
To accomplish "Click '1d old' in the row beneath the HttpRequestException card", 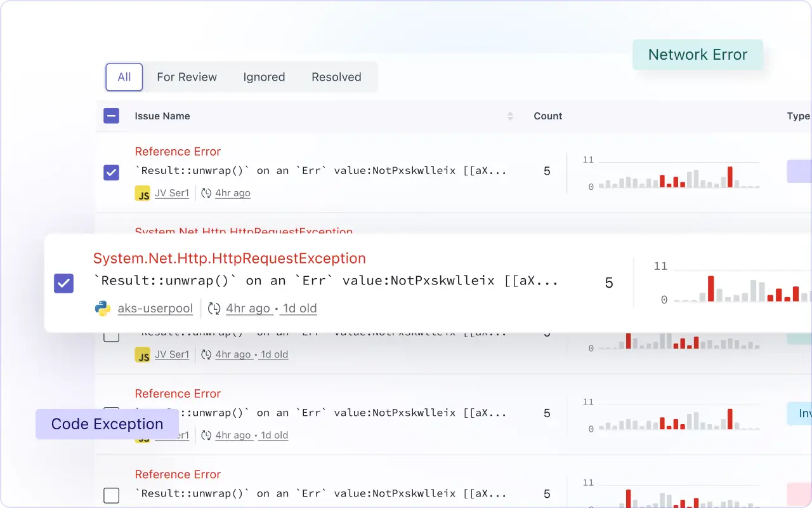I will pos(275,354).
